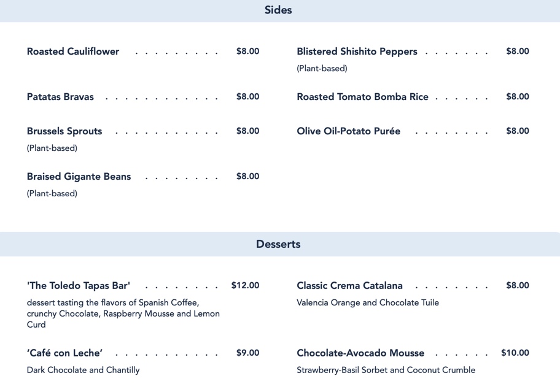560x392 pixels.
Task: Click the Sides section header
Action: (x=278, y=10)
